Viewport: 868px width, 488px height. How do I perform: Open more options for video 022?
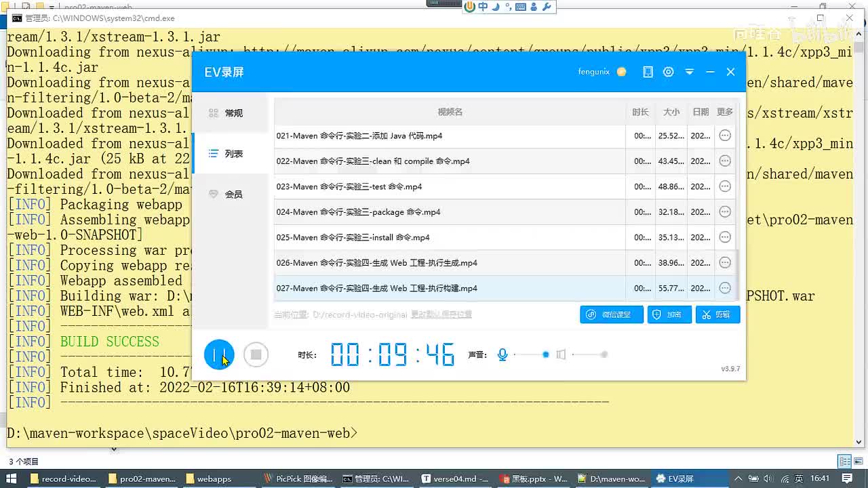point(725,161)
